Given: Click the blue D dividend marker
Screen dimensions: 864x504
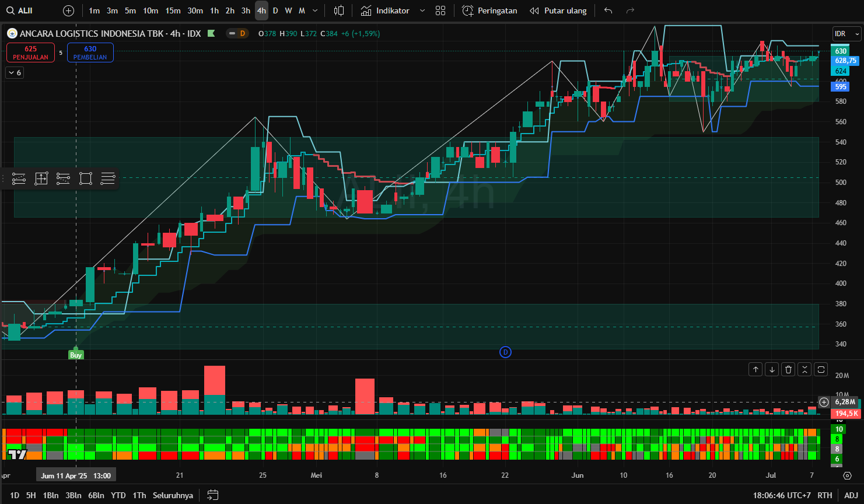Looking at the screenshot, I should [505, 352].
